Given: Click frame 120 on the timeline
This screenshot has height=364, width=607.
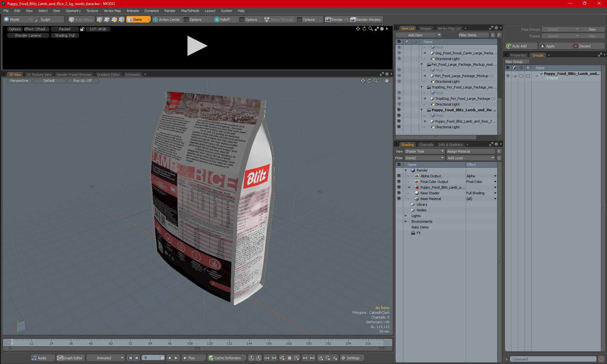Looking at the screenshot, I should pos(210,343).
